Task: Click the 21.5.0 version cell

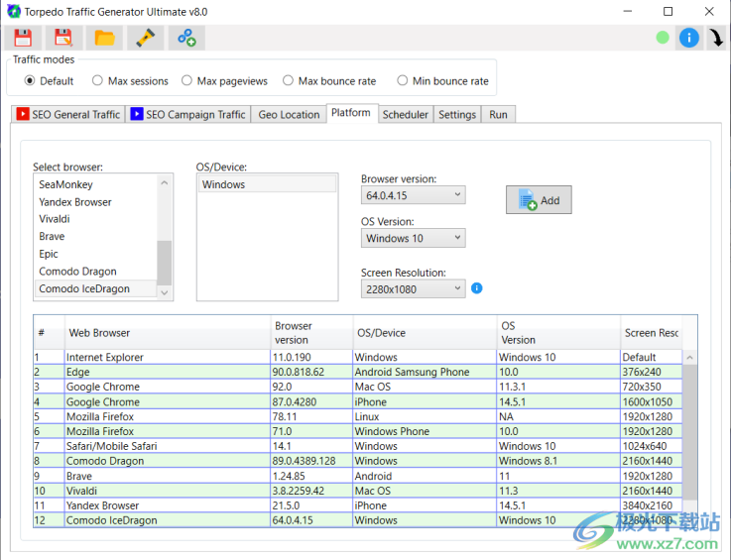Action: coord(311,505)
